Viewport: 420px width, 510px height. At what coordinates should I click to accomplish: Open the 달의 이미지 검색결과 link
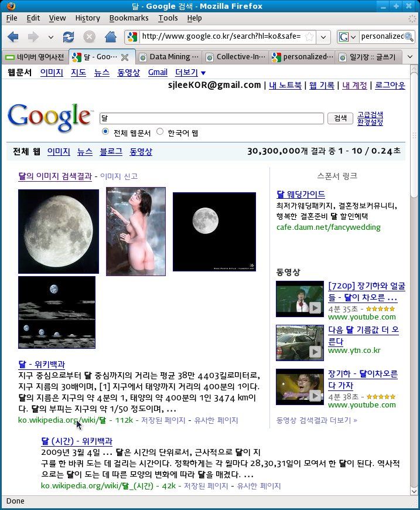tap(55, 176)
